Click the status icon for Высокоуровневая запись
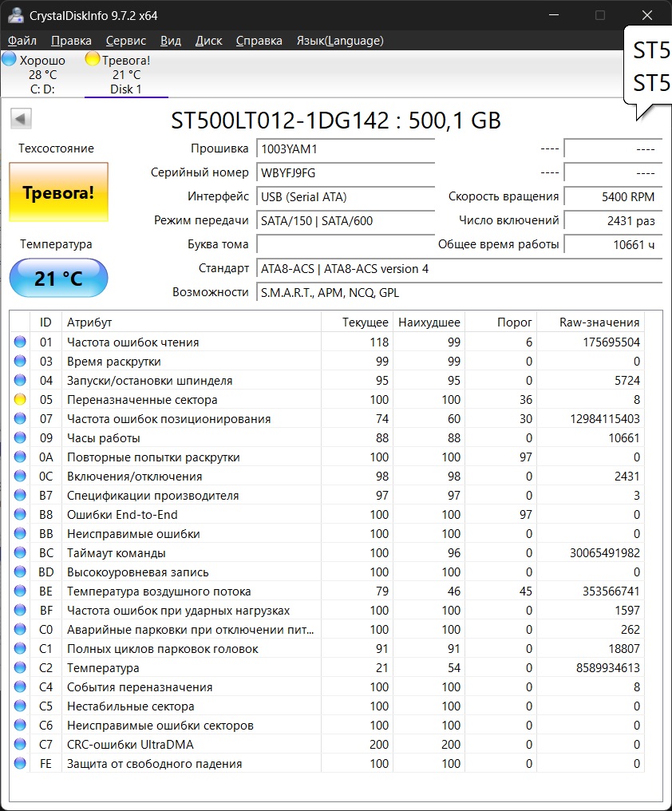Image resolution: width=672 pixels, height=811 pixels. [20, 572]
